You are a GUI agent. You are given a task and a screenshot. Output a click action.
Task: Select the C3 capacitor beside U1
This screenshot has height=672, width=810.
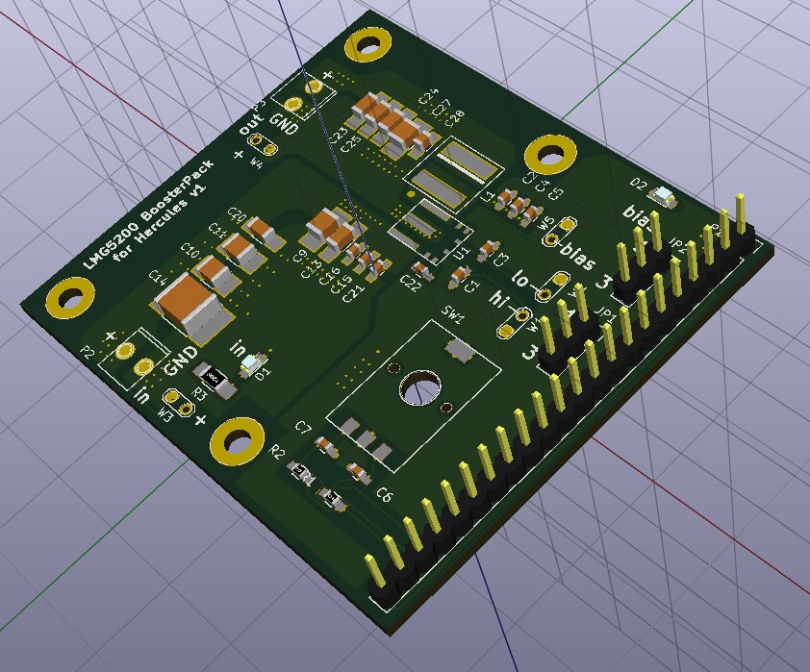tap(488, 249)
